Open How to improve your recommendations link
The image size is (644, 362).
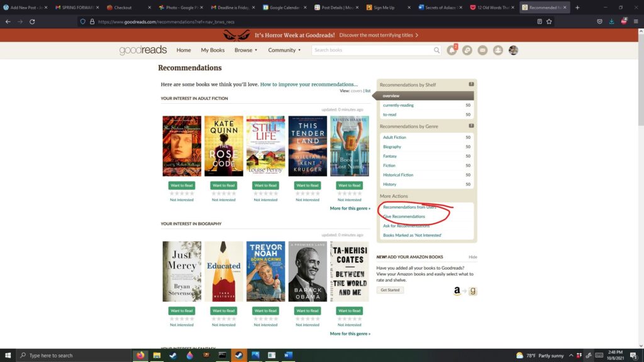(309, 84)
